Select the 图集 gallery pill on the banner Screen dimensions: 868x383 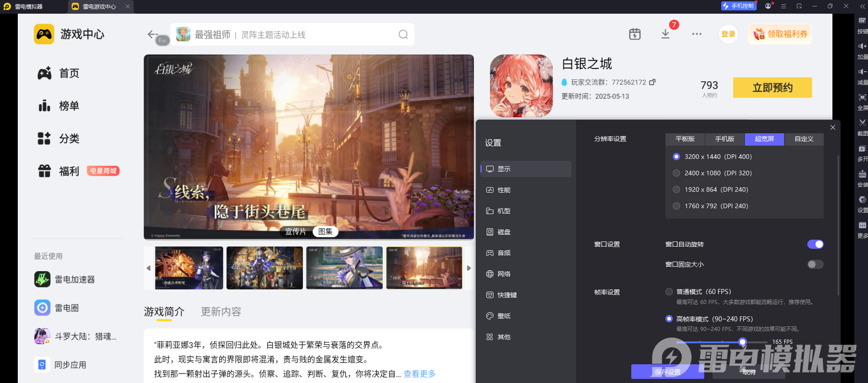[325, 231]
